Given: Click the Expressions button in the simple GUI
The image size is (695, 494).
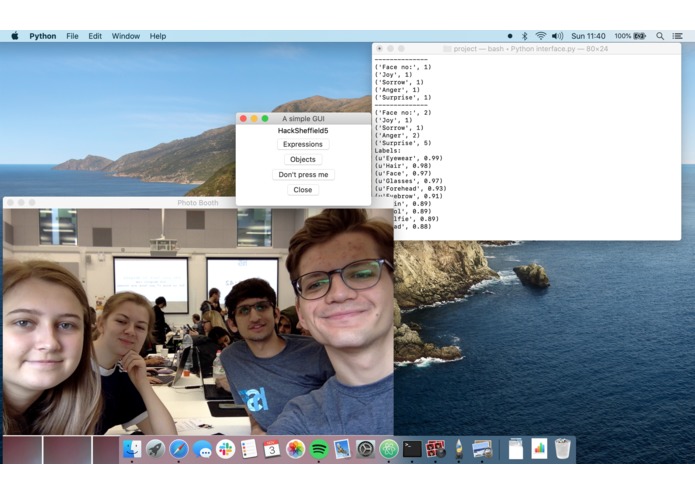Looking at the screenshot, I should coord(303,144).
